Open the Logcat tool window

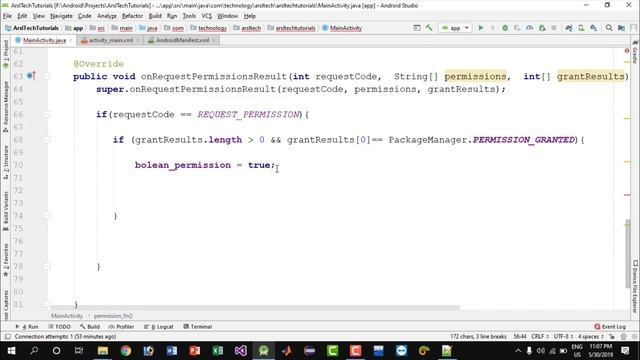[159, 327]
